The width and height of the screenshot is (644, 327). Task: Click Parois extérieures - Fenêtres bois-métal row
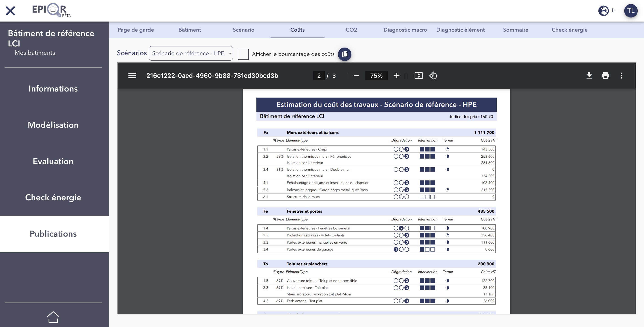point(376,228)
